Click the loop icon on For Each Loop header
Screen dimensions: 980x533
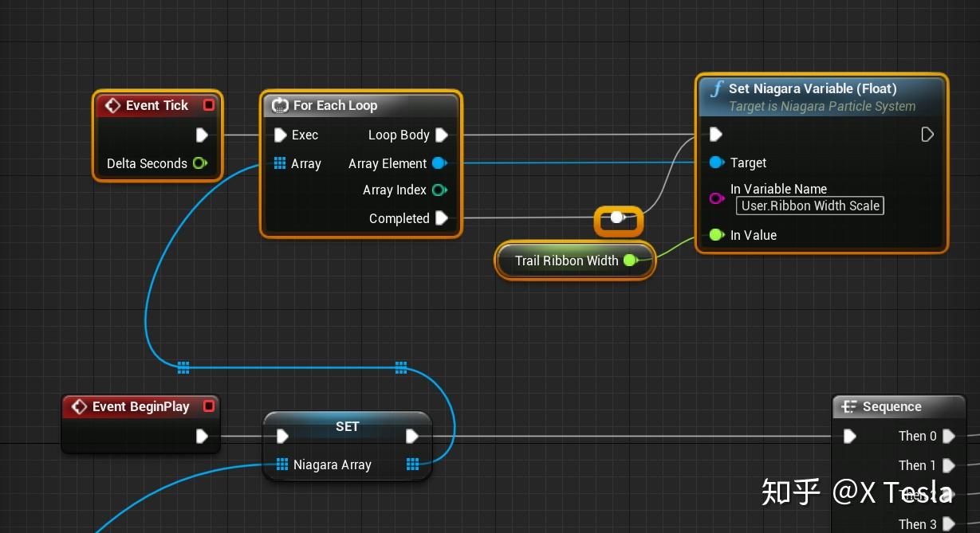pos(280,105)
